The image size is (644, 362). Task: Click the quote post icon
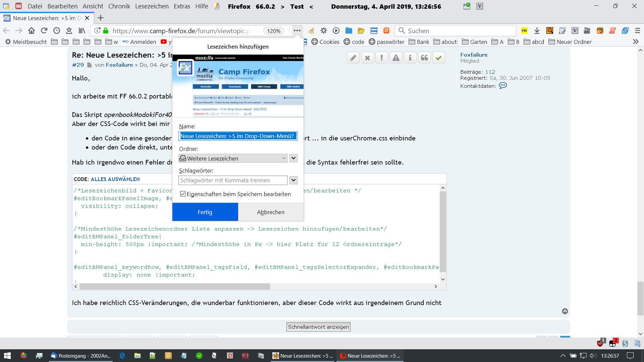coord(424,58)
